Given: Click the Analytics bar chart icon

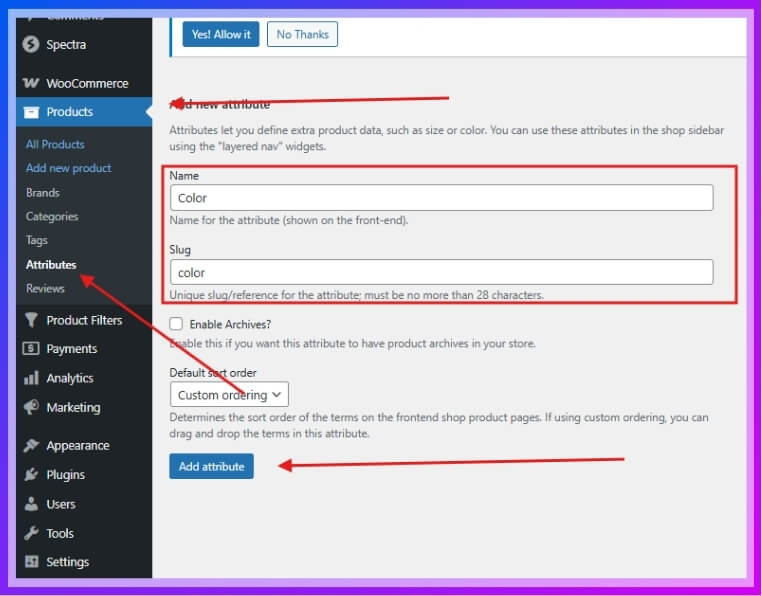Looking at the screenshot, I should [x=30, y=378].
